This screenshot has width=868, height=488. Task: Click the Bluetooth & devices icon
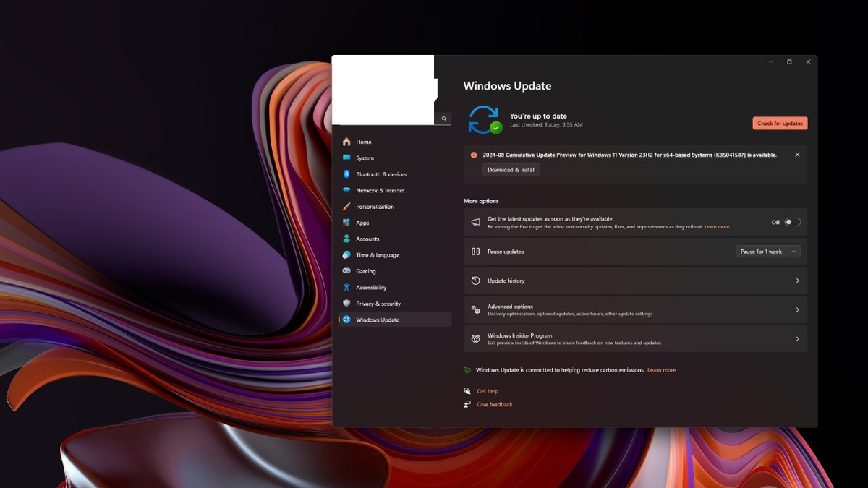[348, 174]
